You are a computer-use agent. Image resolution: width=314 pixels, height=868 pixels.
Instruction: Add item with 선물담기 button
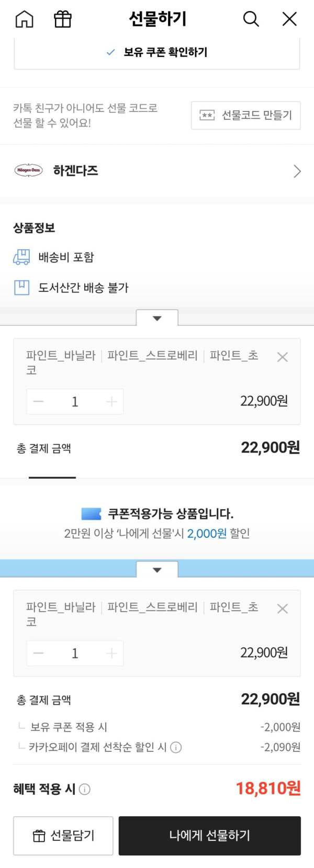pos(63,836)
